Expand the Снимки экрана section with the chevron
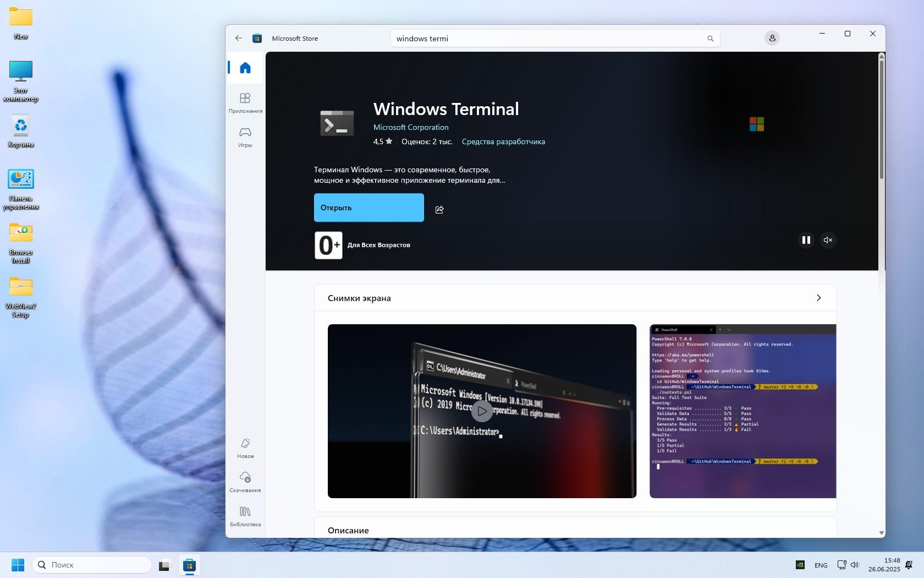The height and width of the screenshot is (578, 924). click(x=818, y=298)
